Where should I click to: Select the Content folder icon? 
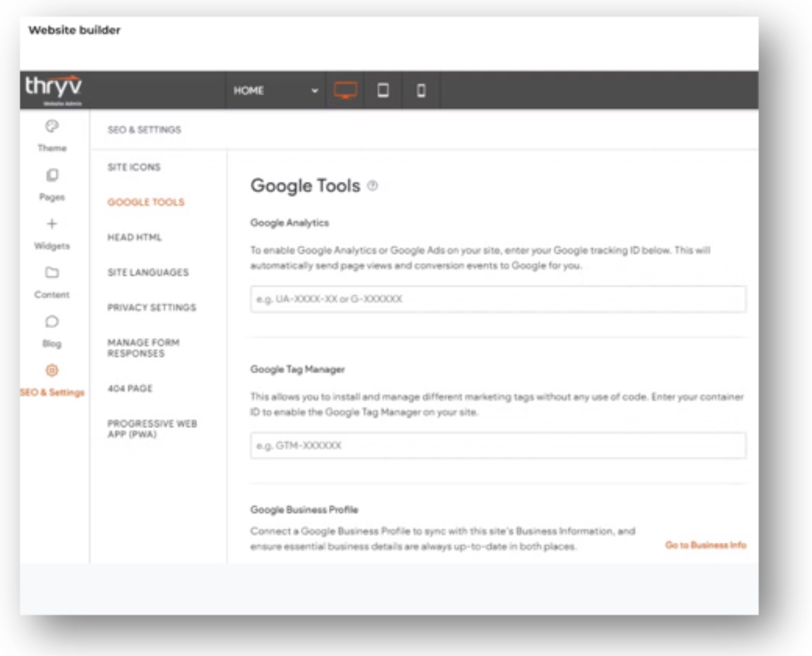point(52,273)
